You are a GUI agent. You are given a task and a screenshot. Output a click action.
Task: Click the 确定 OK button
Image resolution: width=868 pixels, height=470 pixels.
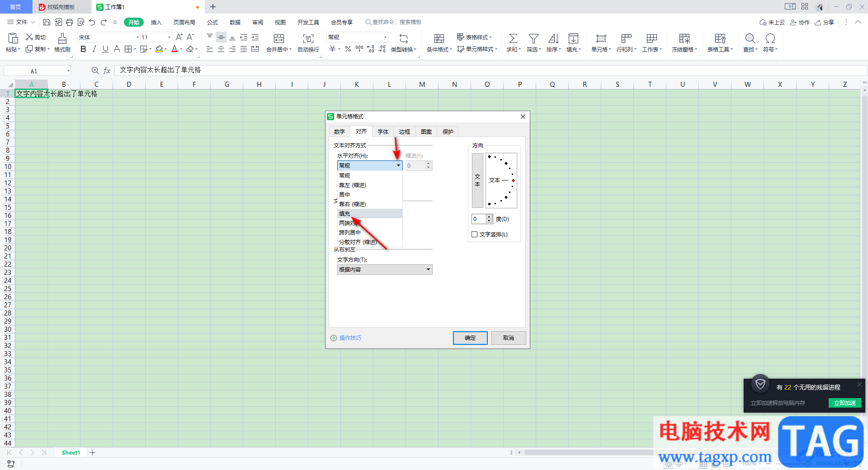[470, 338]
